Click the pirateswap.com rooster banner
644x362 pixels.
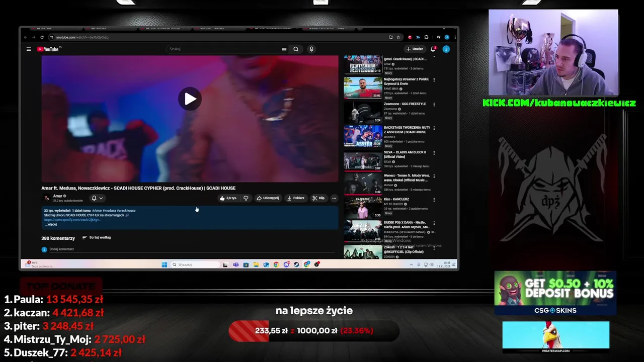coord(555,337)
